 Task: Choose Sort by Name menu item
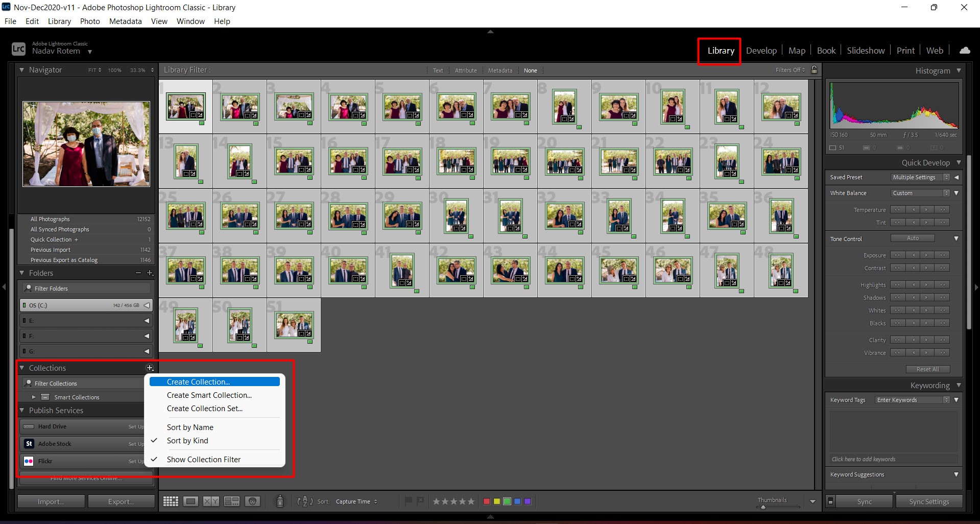tap(190, 427)
